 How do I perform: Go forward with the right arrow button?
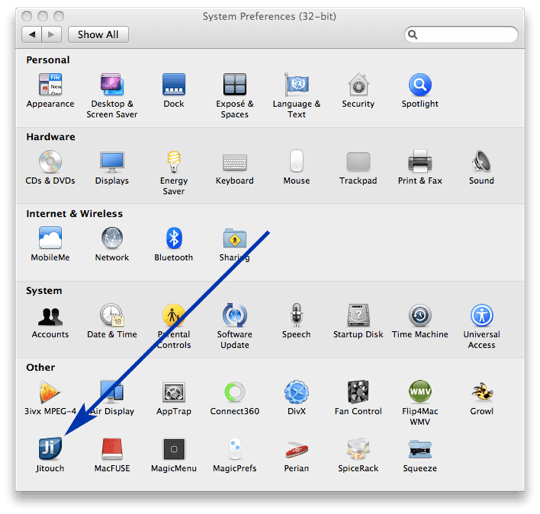[x=51, y=34]
